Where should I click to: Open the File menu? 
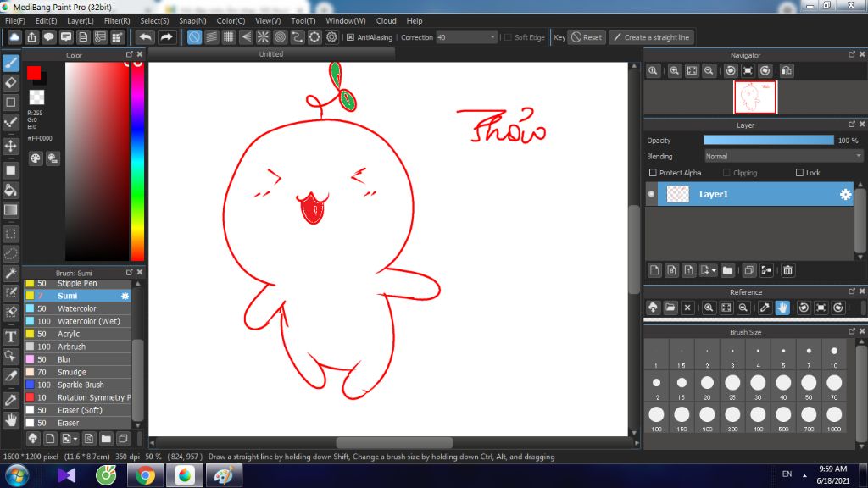15,20
